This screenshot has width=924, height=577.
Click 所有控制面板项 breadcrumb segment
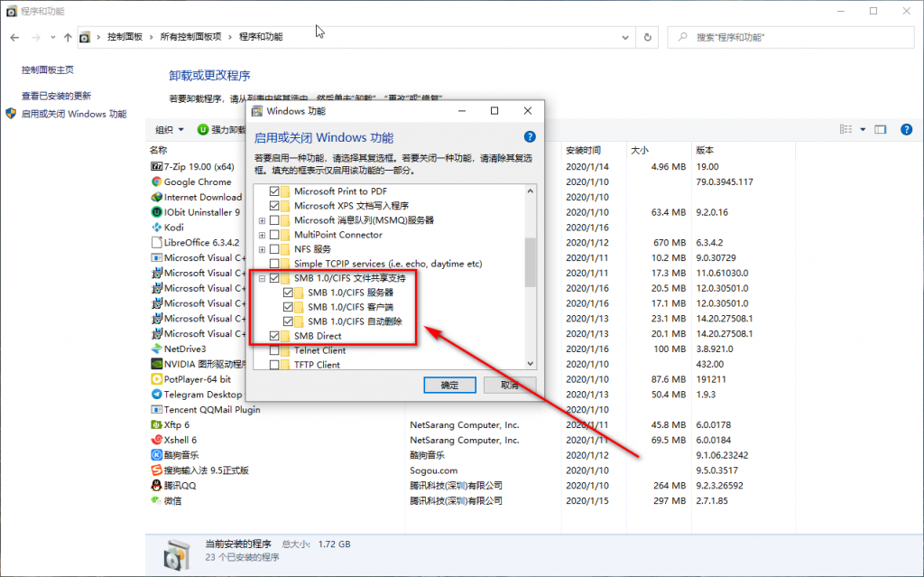(191, 37)
